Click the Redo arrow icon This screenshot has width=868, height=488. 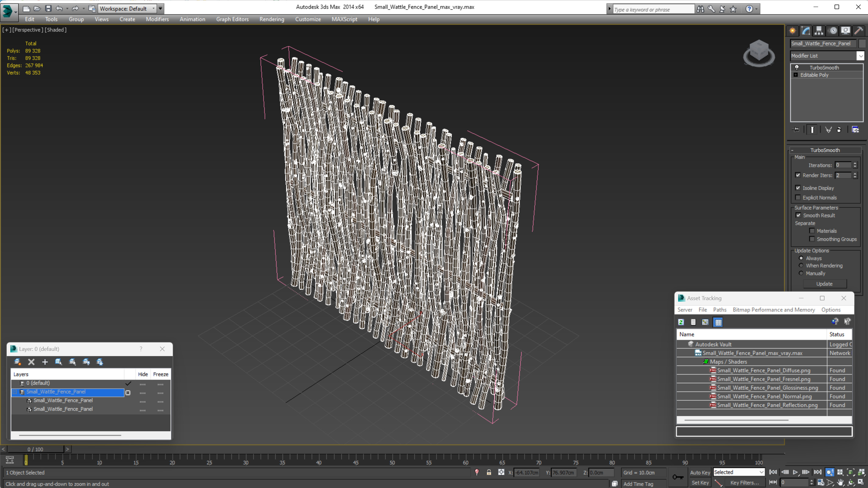pyautogui.click(x=75, y=9)
